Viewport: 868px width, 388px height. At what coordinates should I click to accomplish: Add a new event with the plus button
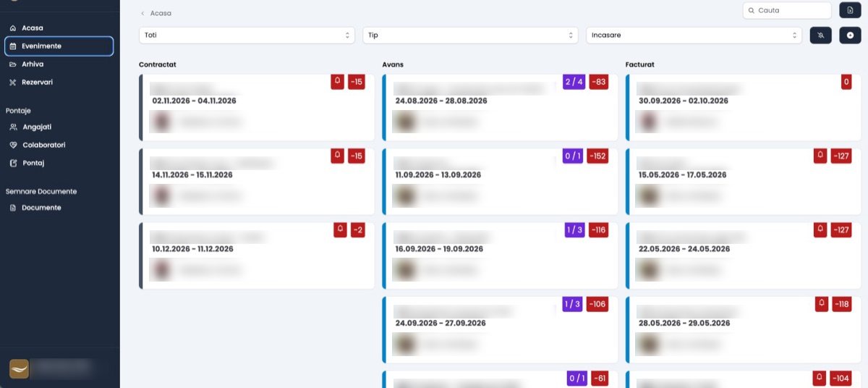tap(850, 35)
